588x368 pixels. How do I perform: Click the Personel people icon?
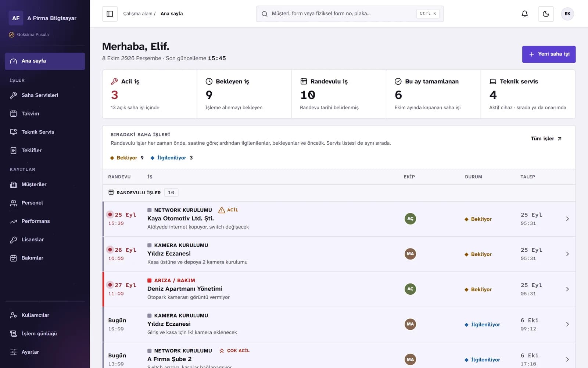tap(14, 203)
